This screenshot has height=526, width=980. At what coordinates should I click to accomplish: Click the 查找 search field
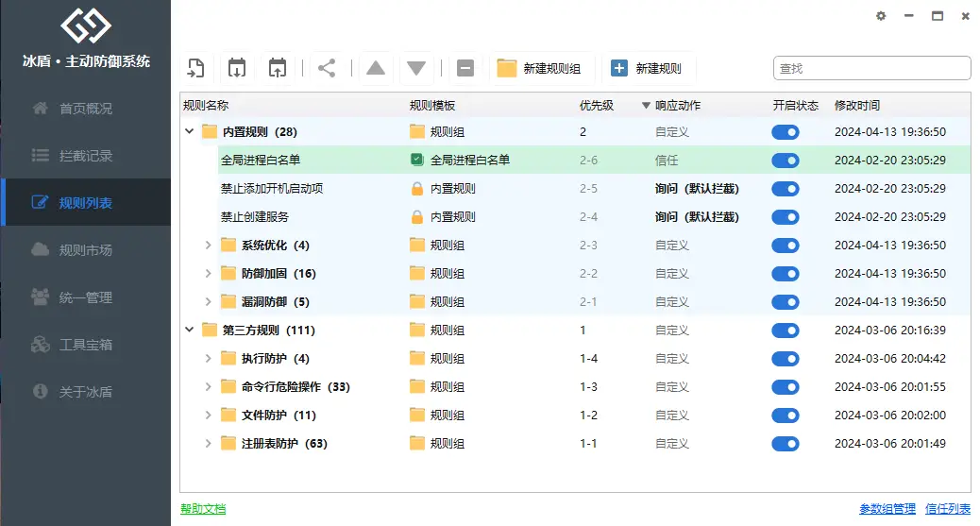(x=871, y=68)
